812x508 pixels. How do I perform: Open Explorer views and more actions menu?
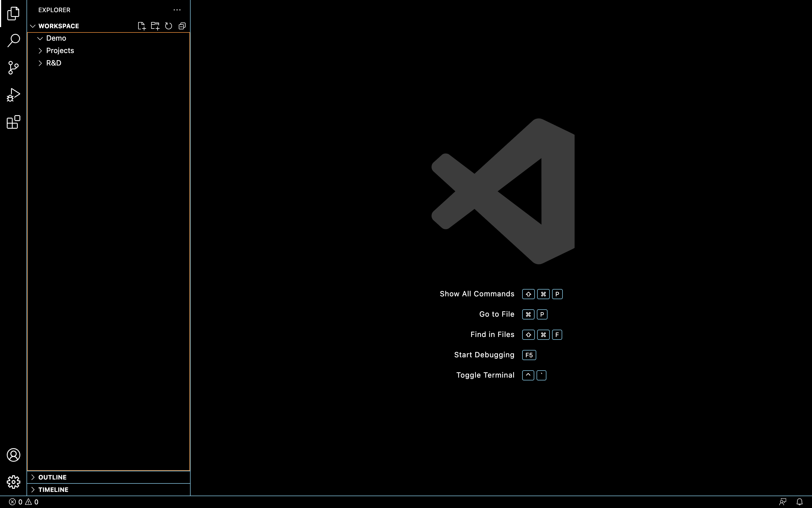177,10
